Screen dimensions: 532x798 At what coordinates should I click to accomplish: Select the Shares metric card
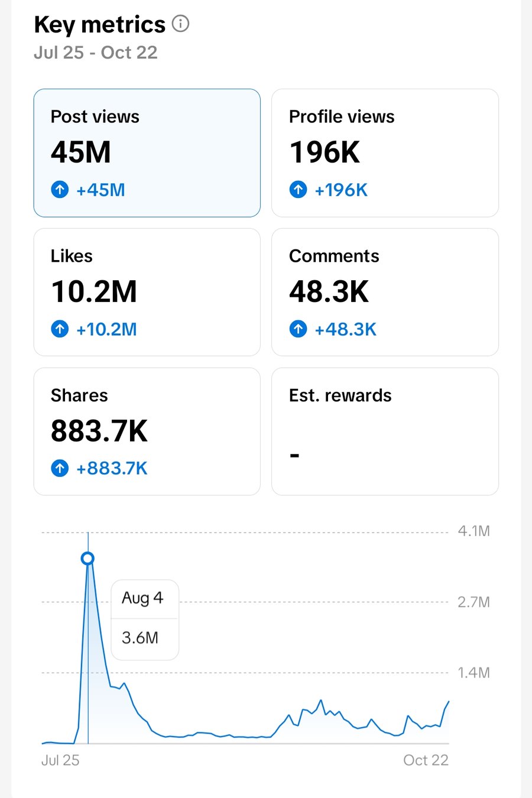(147, 432)
